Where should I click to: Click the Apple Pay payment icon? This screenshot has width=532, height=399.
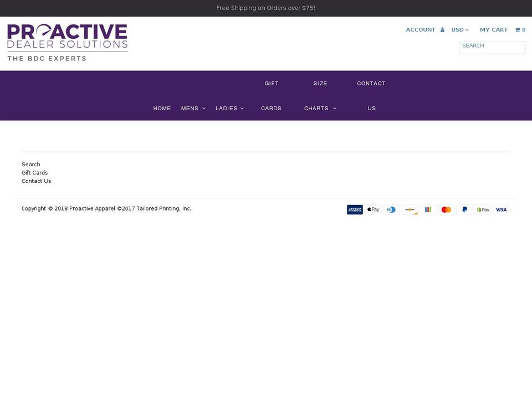(373, 209)
